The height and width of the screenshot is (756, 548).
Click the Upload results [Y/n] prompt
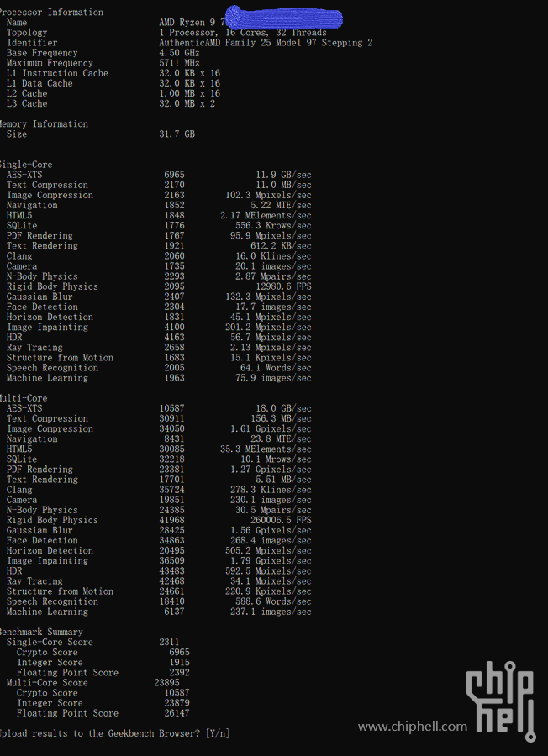114,733
